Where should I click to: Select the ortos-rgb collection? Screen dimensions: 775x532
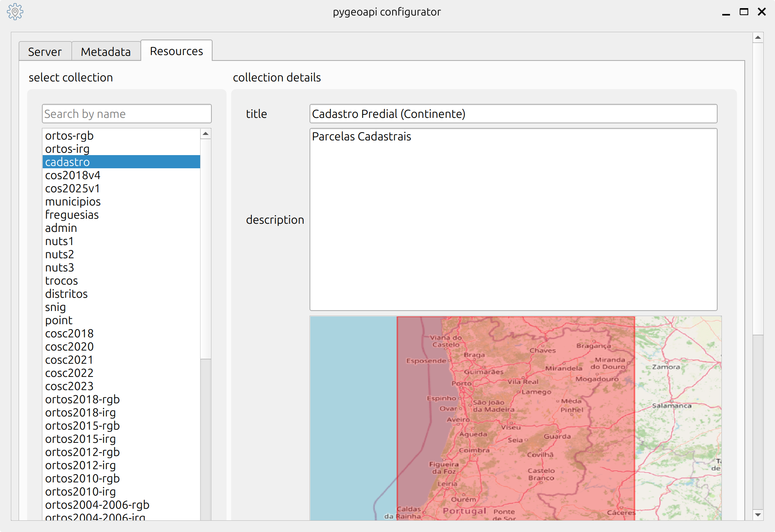pyautogui.click(x=121, y=136)
